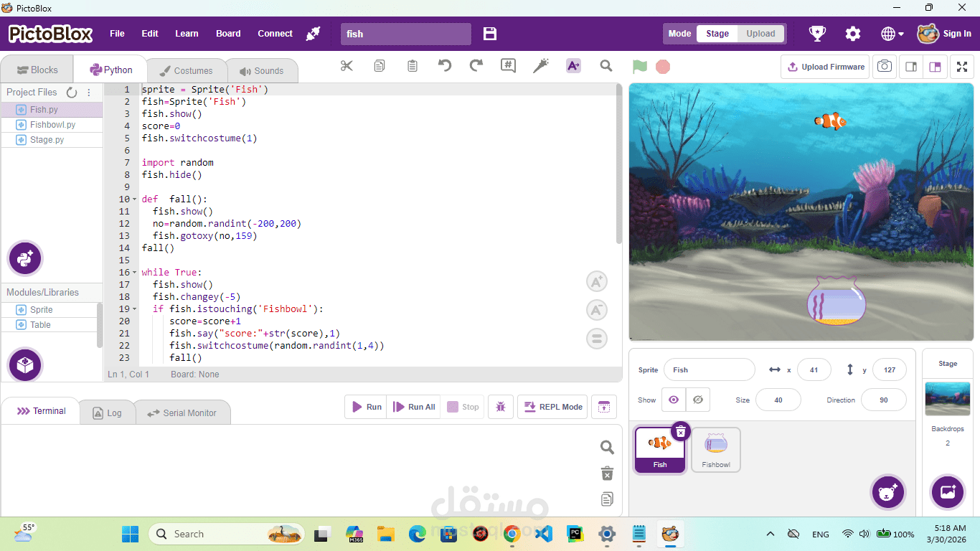Switch mode to Stage
The image size is (980, 551).
(x=717, y=34)
